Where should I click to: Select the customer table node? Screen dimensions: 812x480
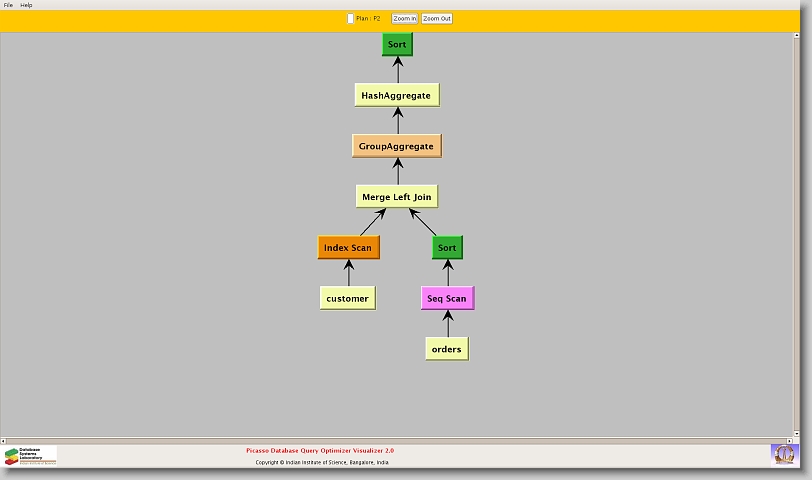click(347, 298)
